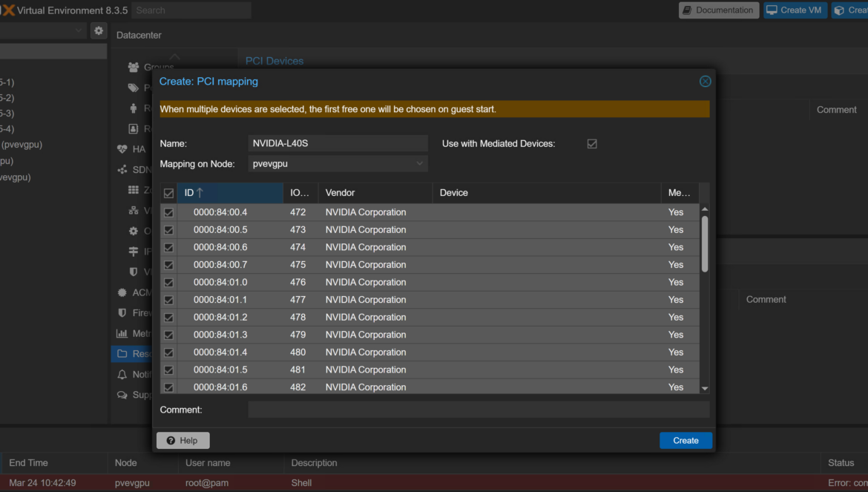This screenshot has width=868, height=492.
Task: Click the Pools tag icon in sidebar
Action: coord(134,88)
